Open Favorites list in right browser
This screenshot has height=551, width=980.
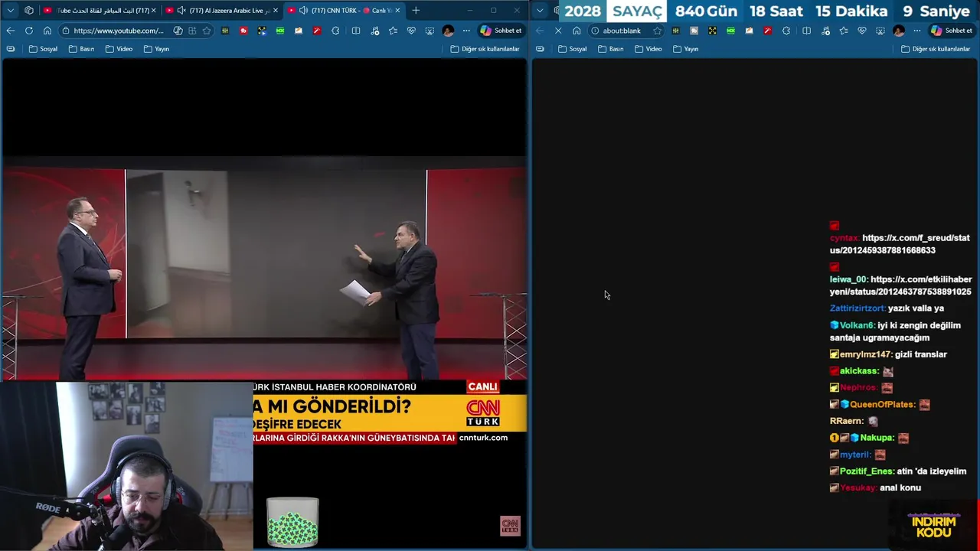click(843, 31)
